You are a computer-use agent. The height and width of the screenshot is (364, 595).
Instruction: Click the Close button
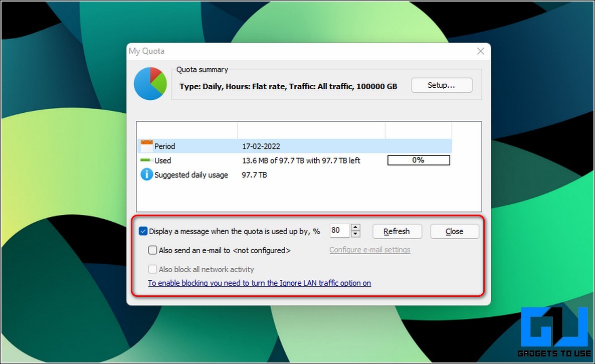[455, 231]
